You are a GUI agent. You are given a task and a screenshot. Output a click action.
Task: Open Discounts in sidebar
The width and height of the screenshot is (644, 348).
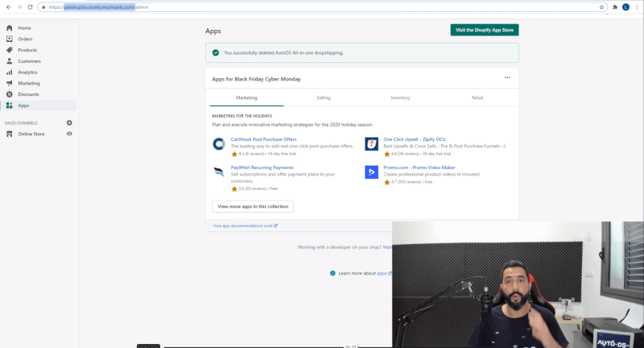(28, 94)
